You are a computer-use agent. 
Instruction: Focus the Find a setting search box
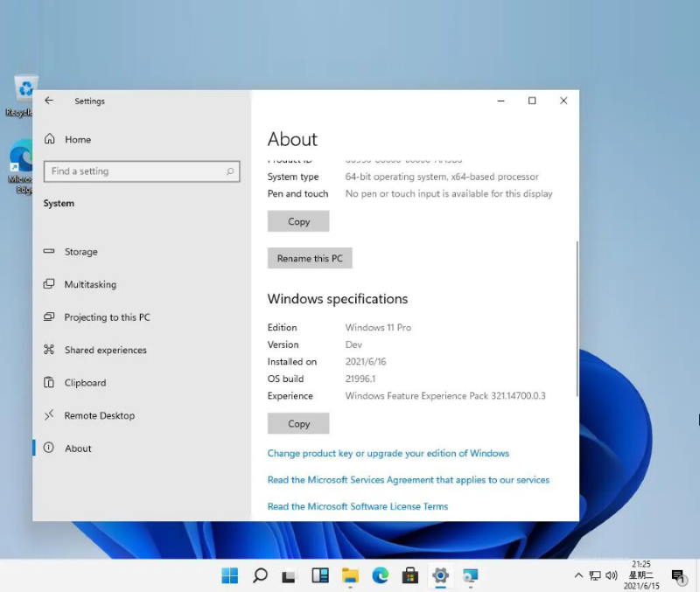[x=131, y=171]
